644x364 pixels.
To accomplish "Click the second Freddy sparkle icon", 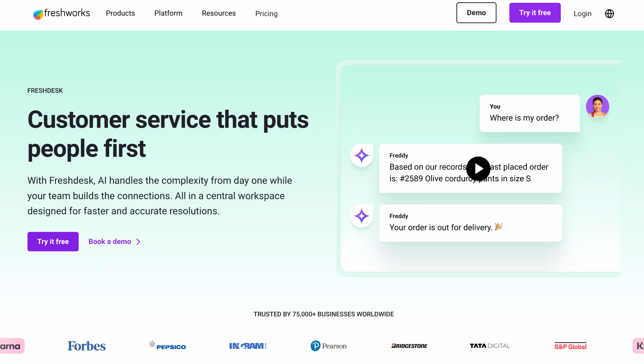I will tap(362, 216).
